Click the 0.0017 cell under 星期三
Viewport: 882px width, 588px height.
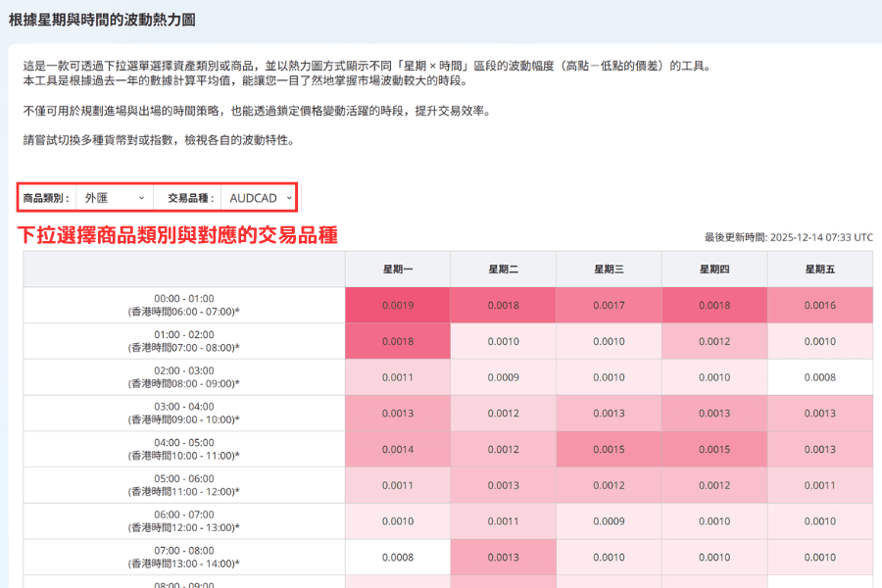[609, 305]
